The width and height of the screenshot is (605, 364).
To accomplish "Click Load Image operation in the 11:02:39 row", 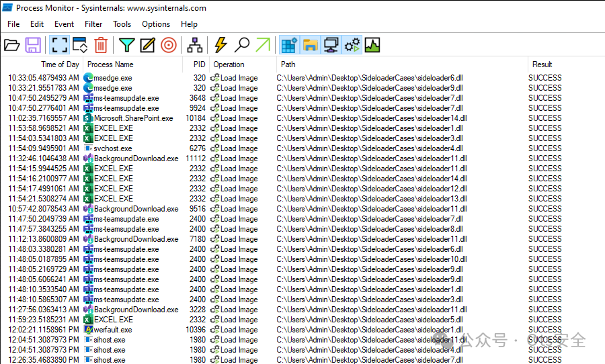I will click(x=239, y=118).
